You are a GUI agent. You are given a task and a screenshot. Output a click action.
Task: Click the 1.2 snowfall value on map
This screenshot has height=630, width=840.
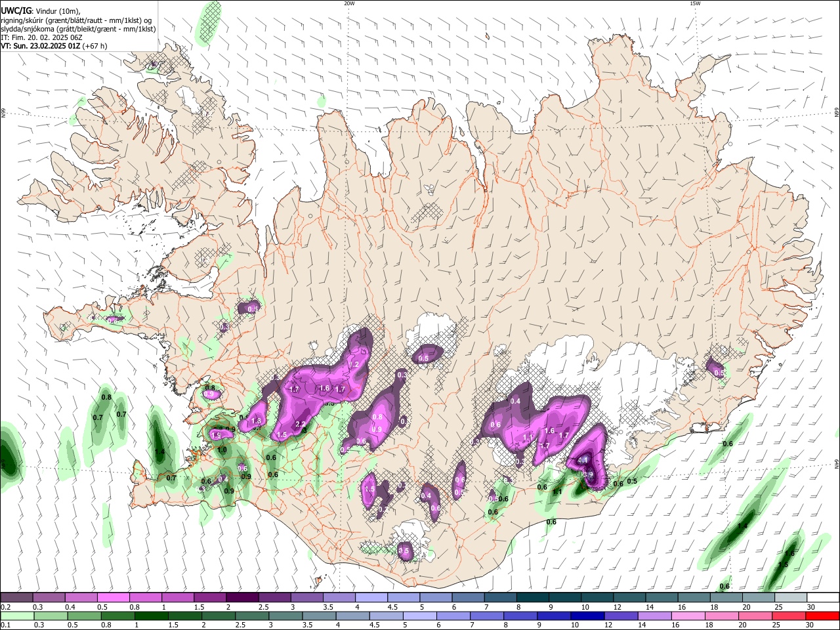(x=355, y=364)
